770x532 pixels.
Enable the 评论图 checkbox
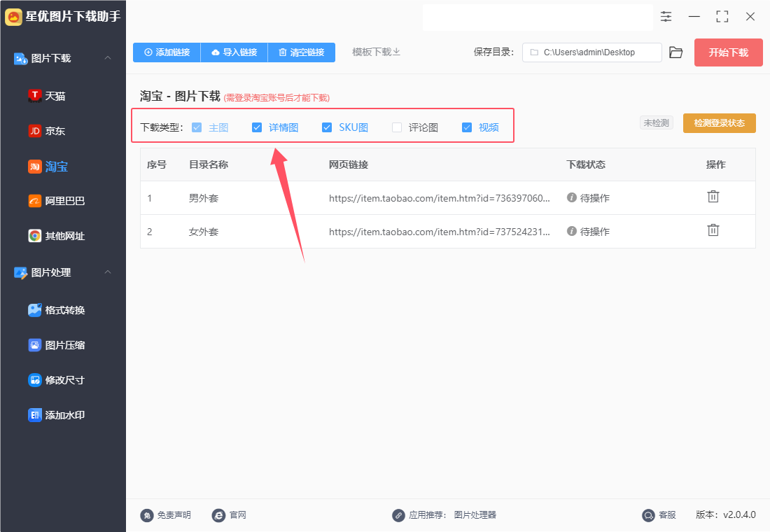tap(397, 127)
